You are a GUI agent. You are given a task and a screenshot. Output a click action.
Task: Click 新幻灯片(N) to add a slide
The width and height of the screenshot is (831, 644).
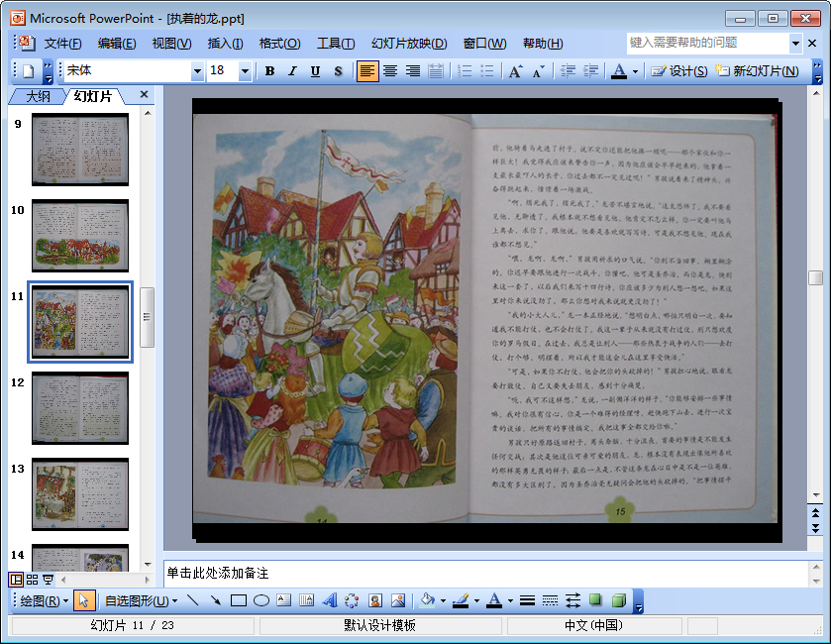click(757, 71)
